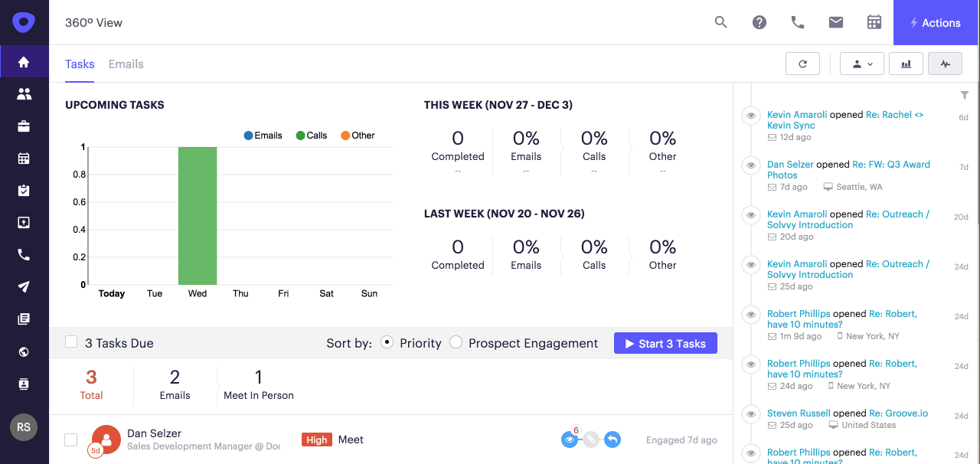The width and height of the screenshot is (980, 464).
Task: Open the search icon in the top bar
Action: [x=720, y=22]
